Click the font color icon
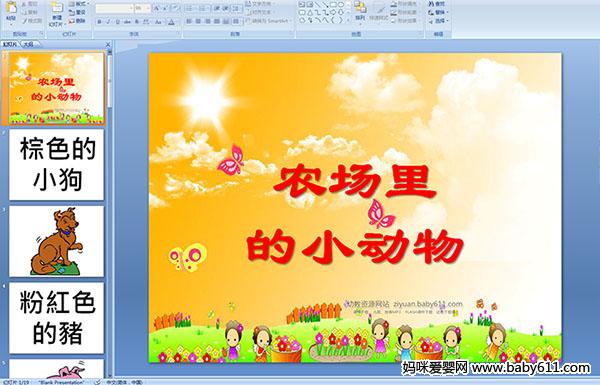The height and width of the screenshot is (385, 600). (x=171, y=22)
